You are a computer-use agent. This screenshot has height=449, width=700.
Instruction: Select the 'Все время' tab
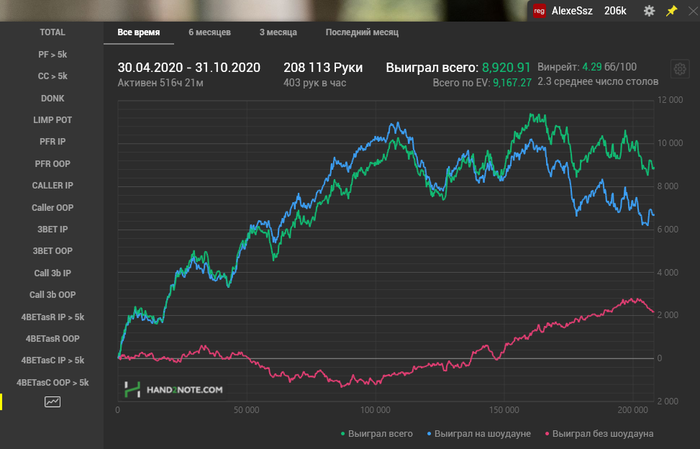click(x=138, y=32)
